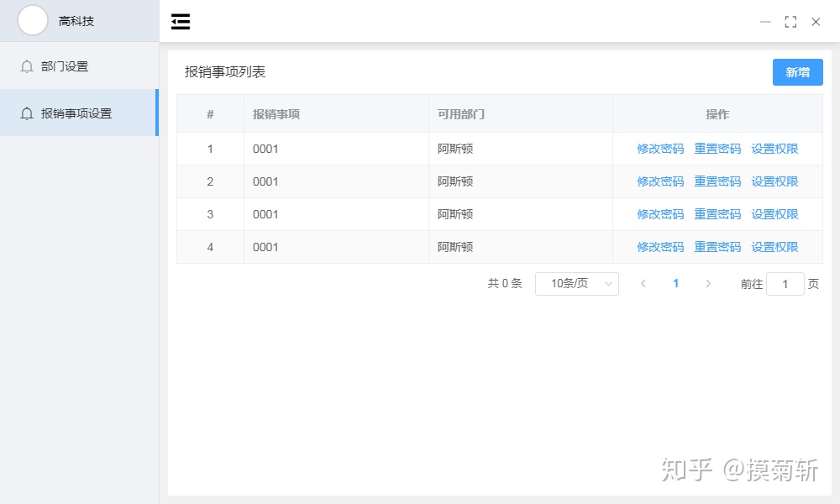
Task: Click 设置权限 in row 2
Action: point(774,181)
